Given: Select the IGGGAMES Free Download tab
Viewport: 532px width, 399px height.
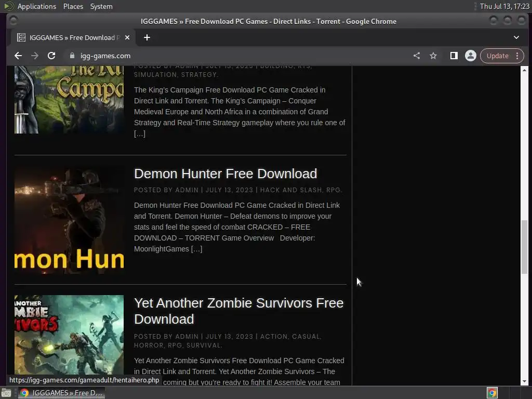Looking at the screenshot, I should coord(72,37).
